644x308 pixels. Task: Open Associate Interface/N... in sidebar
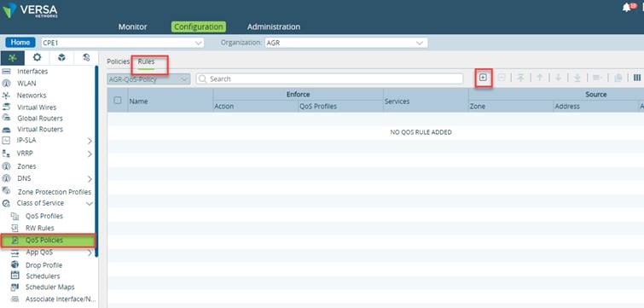(x=61, y=299)
